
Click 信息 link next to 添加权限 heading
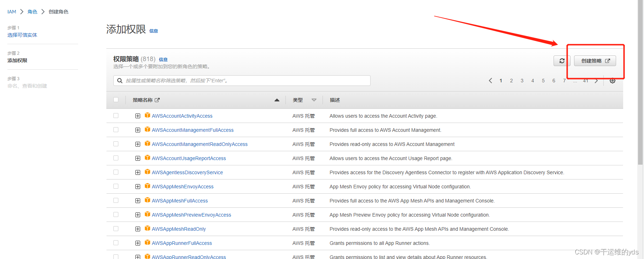(x=153, y=31)
